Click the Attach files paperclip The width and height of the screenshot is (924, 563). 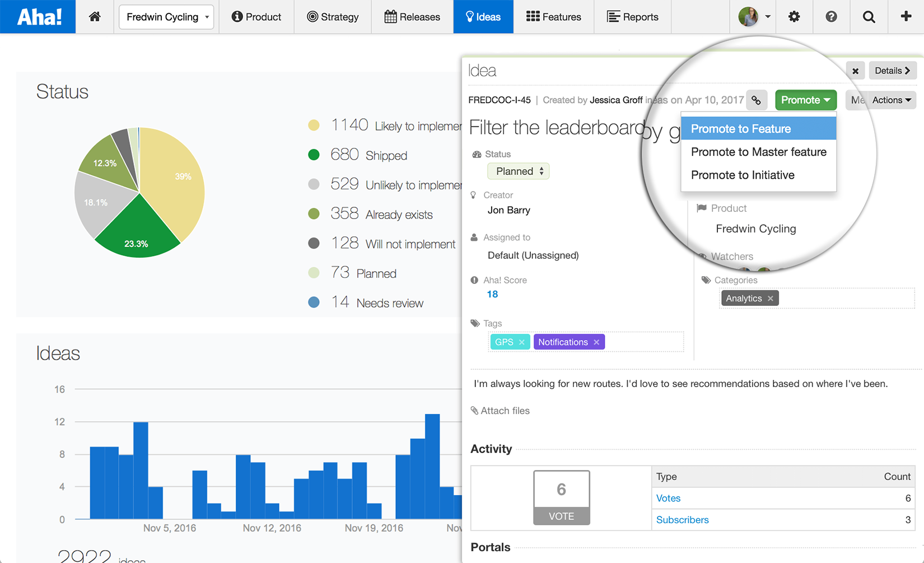tap(500, 410)
